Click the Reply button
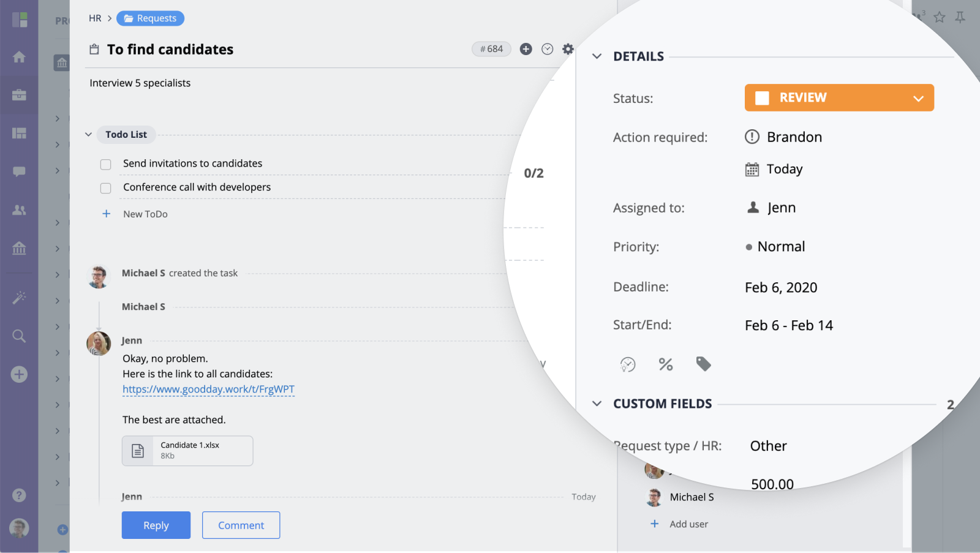The width and height of the screenshot is (980, 553). [156, 525]
